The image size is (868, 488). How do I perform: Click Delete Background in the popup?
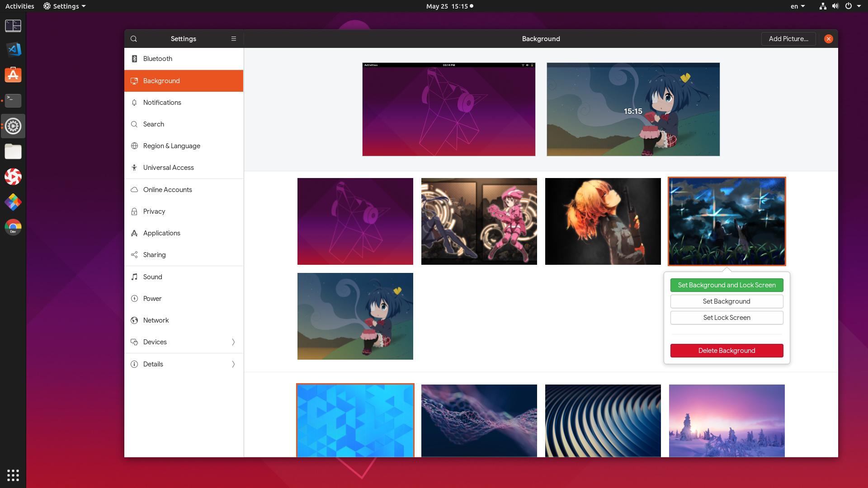726,350
